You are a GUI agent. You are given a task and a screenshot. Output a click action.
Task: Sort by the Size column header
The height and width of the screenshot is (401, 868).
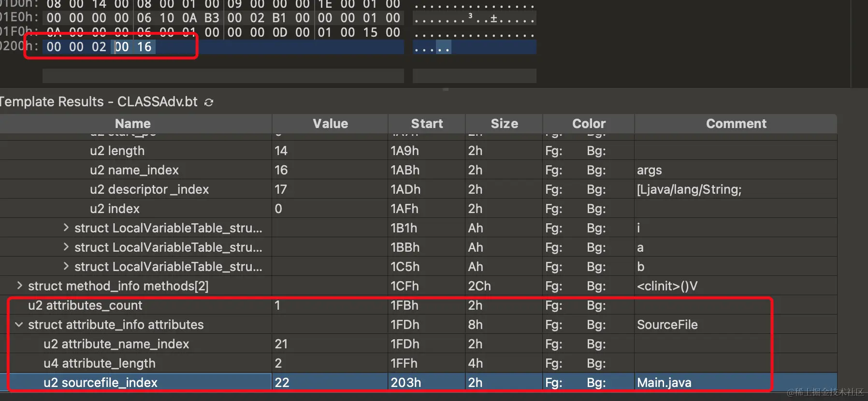(504, 124)
